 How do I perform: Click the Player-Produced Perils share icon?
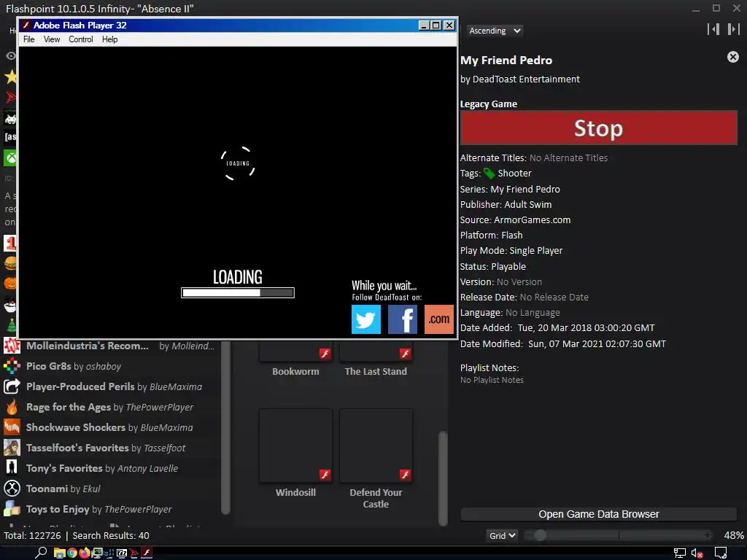coord(12,386)
